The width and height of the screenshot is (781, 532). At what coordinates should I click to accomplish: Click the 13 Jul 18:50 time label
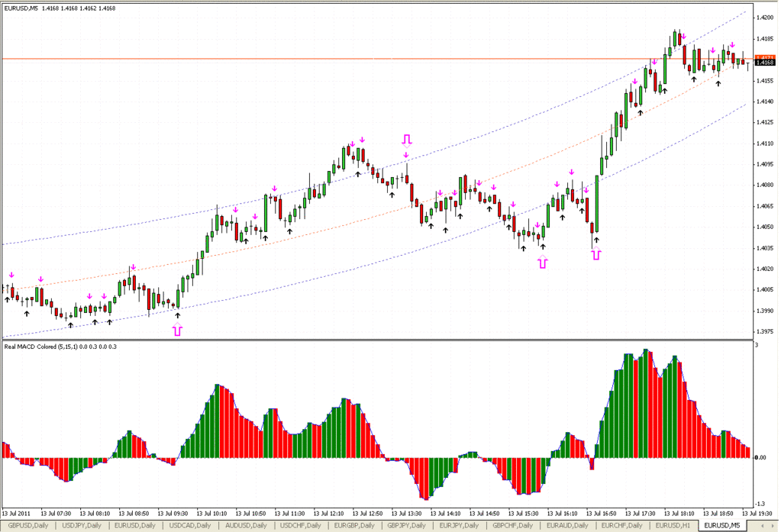click(x=718, y=514)
